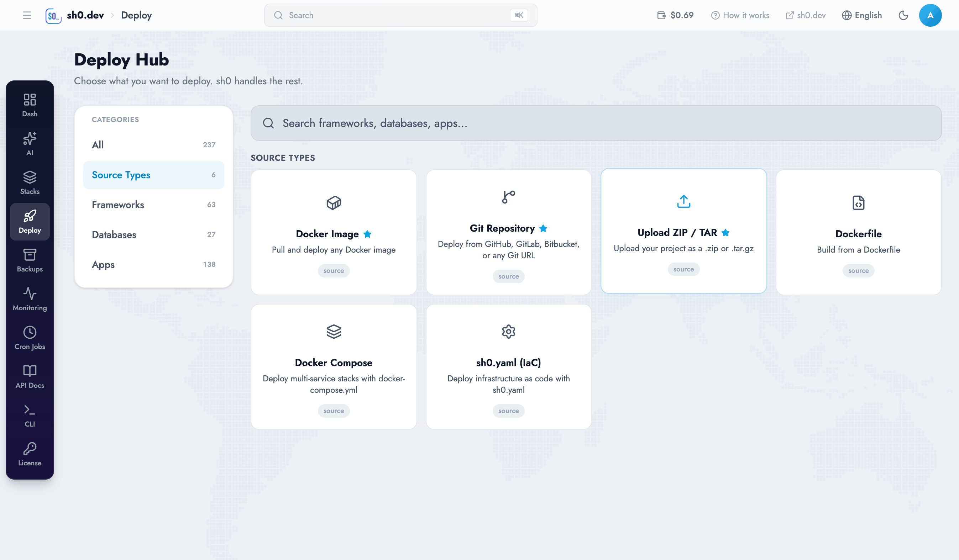Open the Docker Image card title
Image resolution: width=959 pixels, height=560 pixels.
(x=327, y=234)
